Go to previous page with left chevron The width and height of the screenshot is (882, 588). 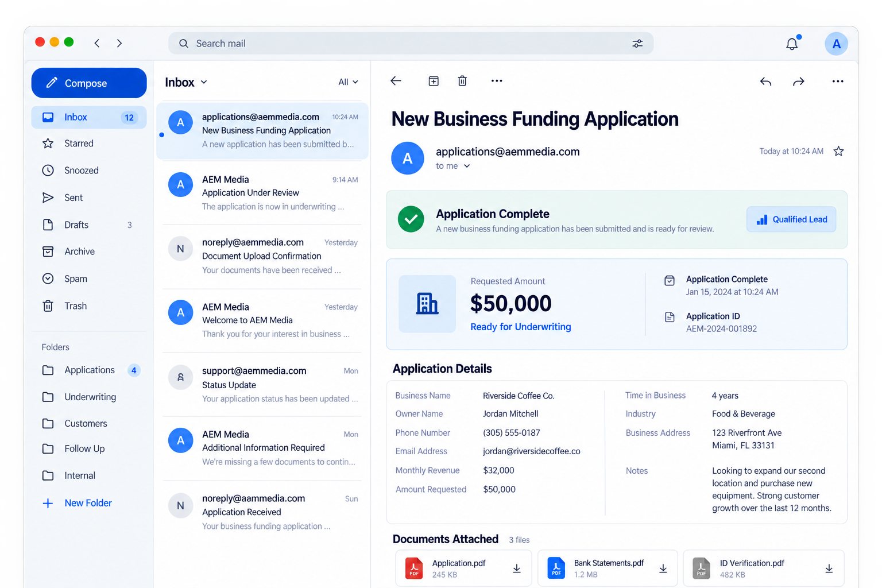(x=97, y=43)
